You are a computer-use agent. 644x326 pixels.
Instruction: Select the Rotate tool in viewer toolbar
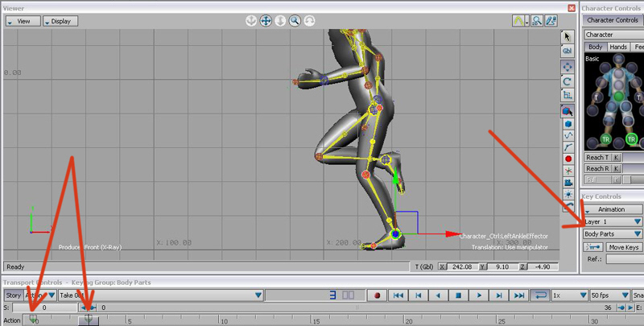pos(568,81)
